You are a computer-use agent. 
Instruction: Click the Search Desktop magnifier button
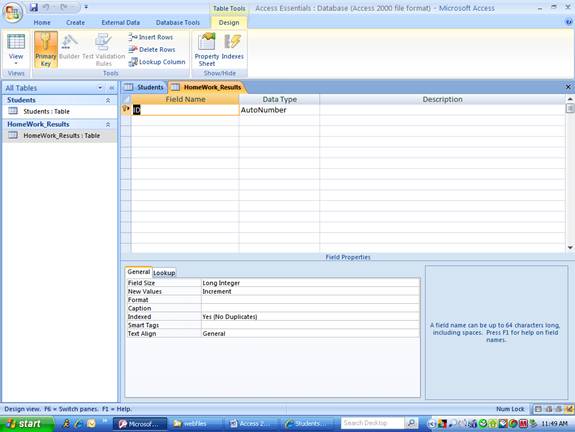point(411,423)
